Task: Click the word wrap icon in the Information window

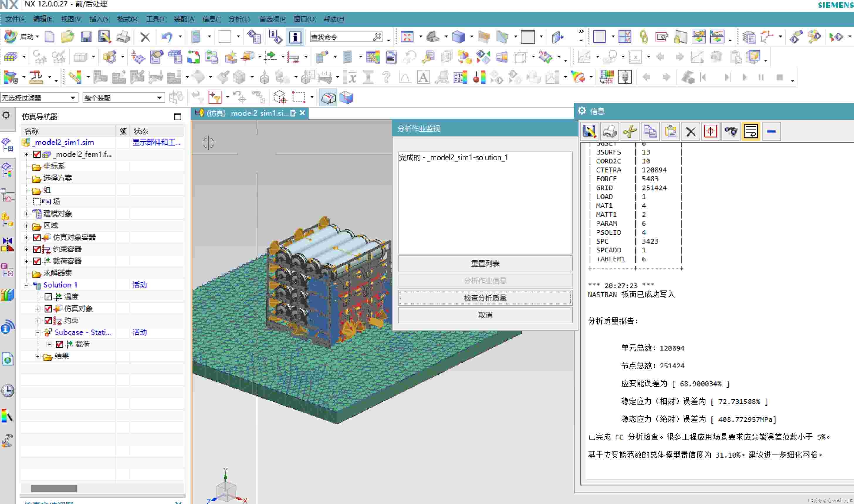Action: pos(751,131)
